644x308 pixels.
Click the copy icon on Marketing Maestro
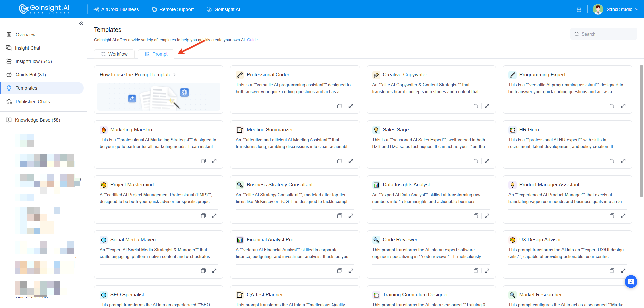[x=203, y=161]
